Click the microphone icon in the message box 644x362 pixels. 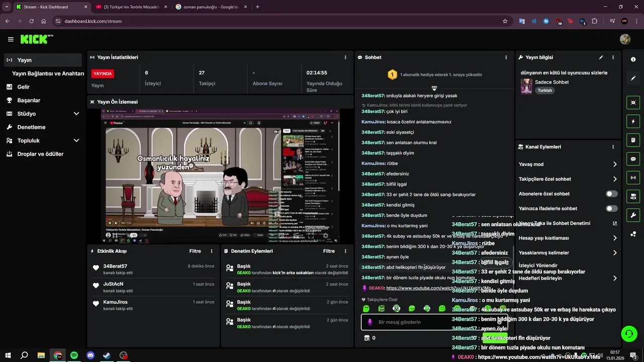pyautogui.click(x=370, y=322)
